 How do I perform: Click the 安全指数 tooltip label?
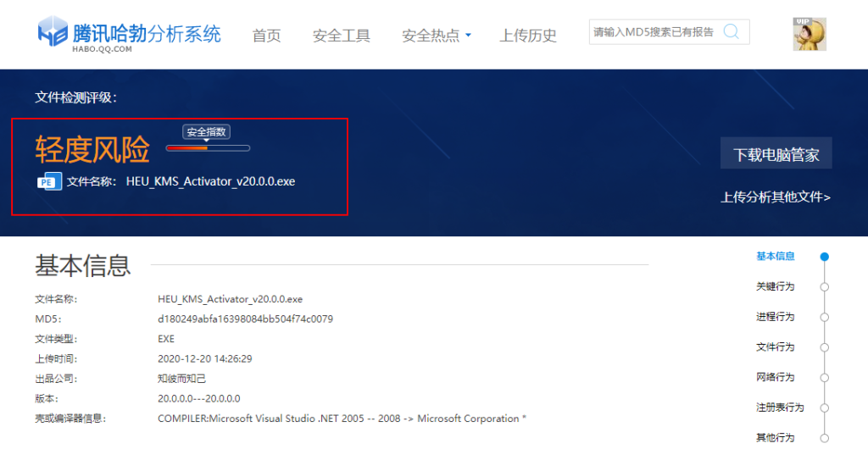[207, 132]
